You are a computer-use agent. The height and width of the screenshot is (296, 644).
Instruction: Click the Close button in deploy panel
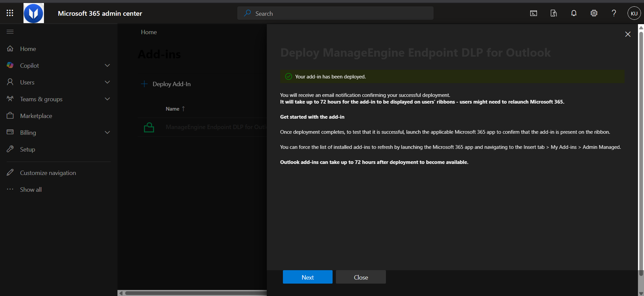point(361,277)
